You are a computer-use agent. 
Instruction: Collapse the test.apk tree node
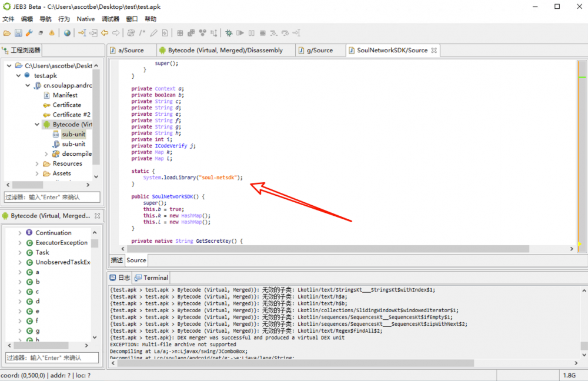18,75
